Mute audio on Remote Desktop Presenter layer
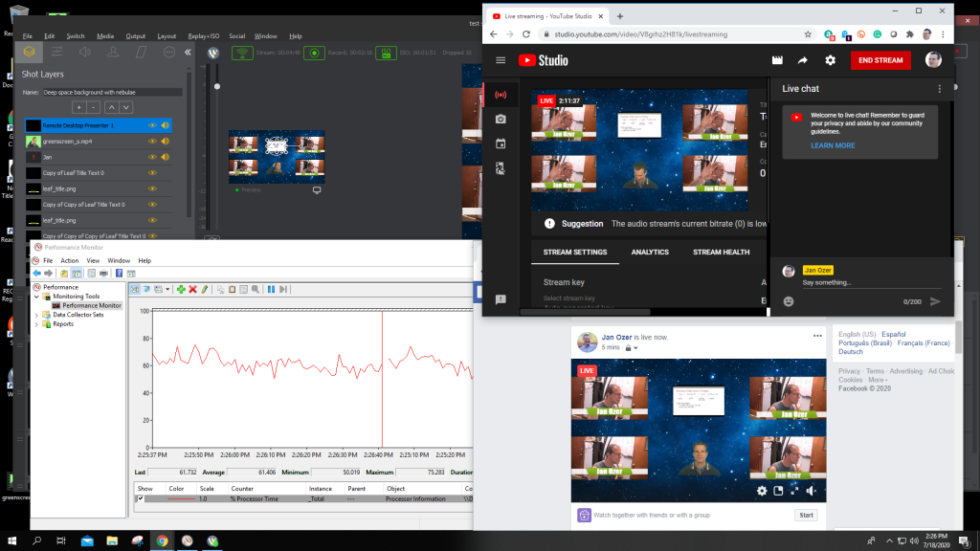Viewport: 980px width, 551px height. [165, 125]
